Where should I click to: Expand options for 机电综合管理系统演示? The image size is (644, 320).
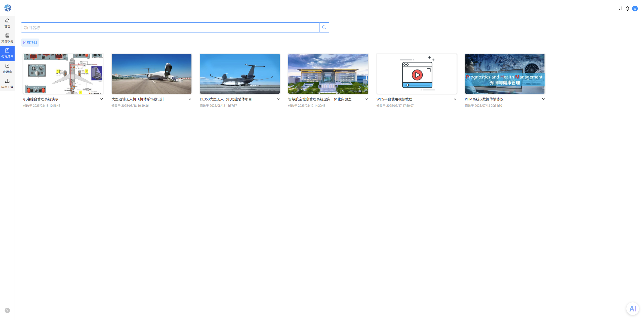(102, 99)
